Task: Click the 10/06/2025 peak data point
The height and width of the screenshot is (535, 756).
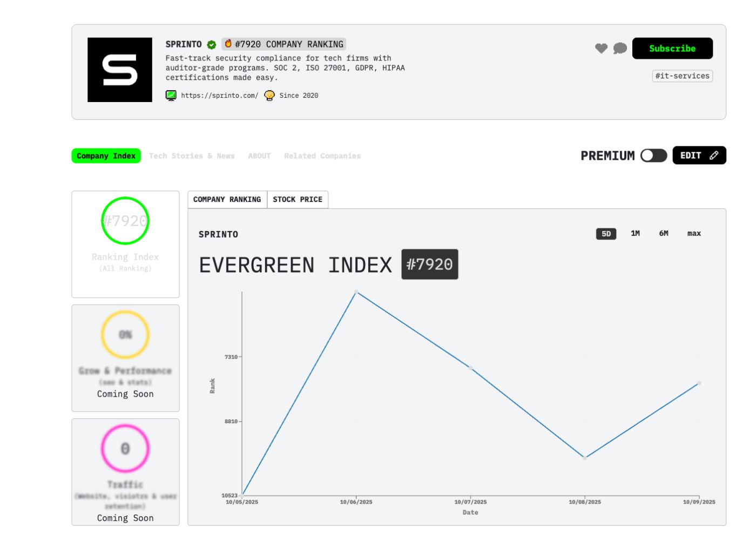Action: coord(356,292)
